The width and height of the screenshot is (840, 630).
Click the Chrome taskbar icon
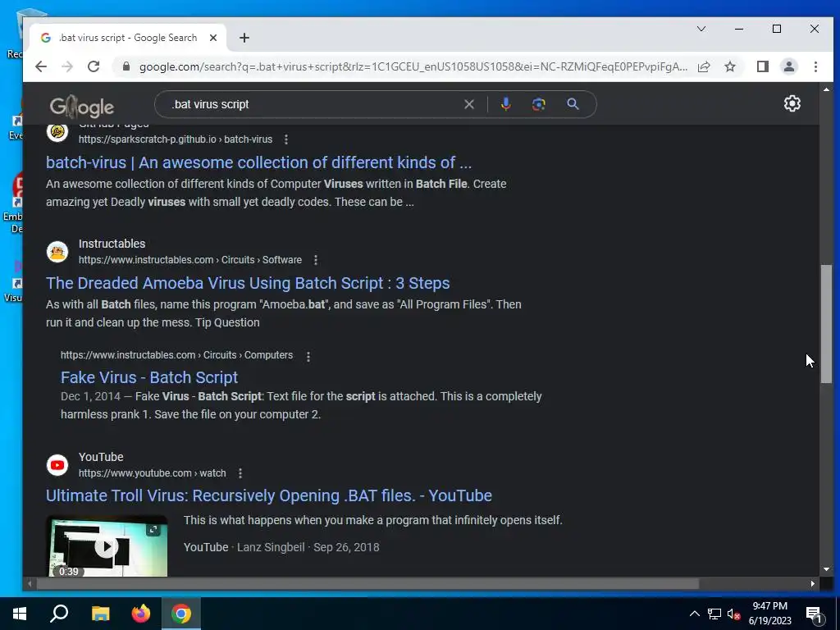point(181,614)
